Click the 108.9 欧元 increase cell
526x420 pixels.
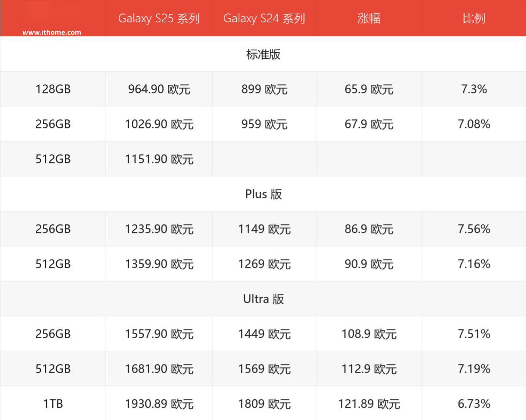point(369,334)
